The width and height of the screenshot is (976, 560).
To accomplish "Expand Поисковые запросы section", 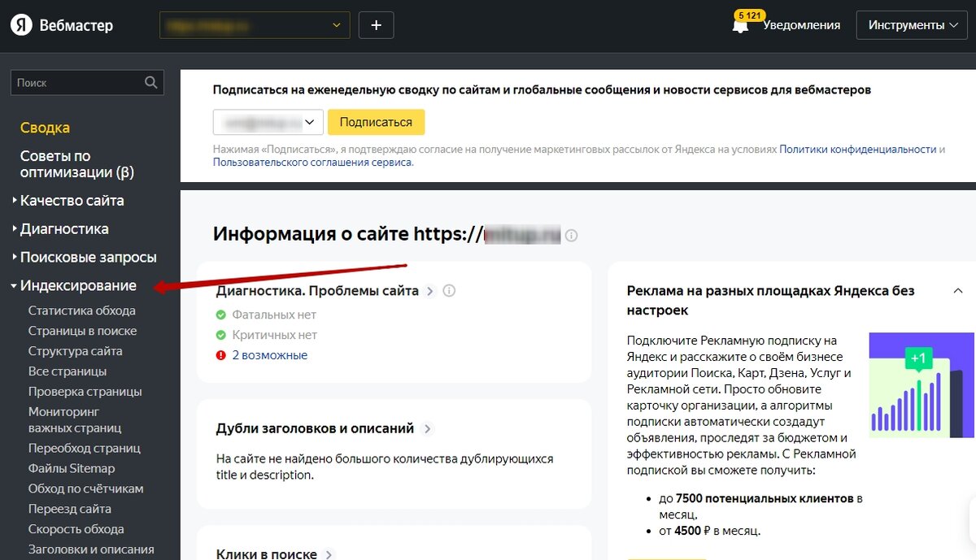I will 88,258.
